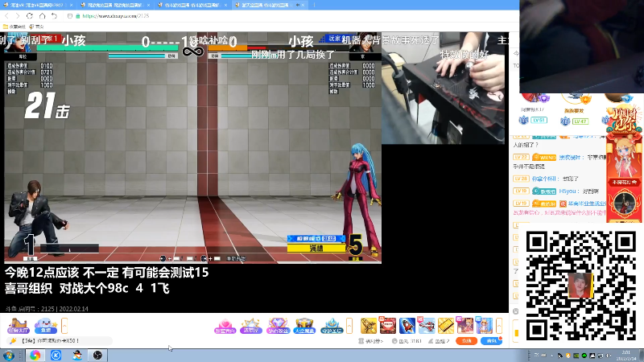Click the round avatar in festival banner
Viewport: 644px width, 362px height.
click(x=625, y=203)
